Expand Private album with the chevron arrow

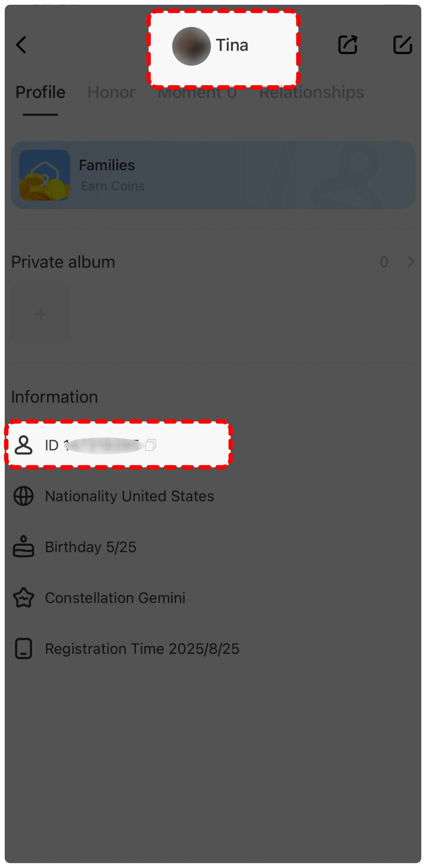click(x=411, y=262)
